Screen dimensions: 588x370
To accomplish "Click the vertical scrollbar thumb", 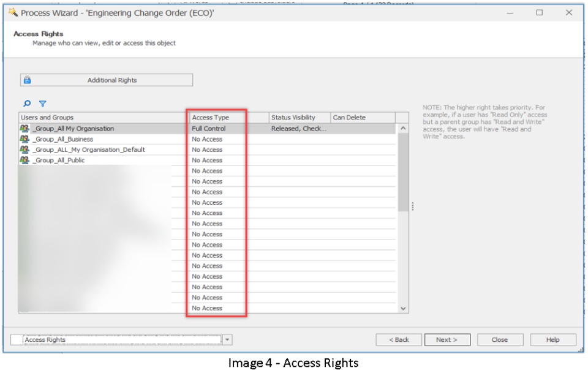I will [403, 172].
